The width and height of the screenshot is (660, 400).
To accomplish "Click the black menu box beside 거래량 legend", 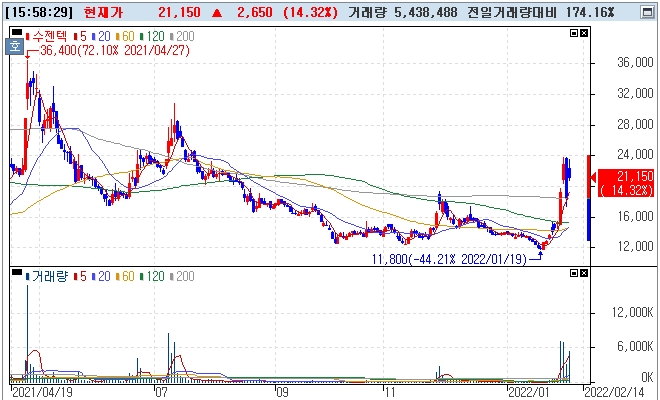I will [17, 272].
